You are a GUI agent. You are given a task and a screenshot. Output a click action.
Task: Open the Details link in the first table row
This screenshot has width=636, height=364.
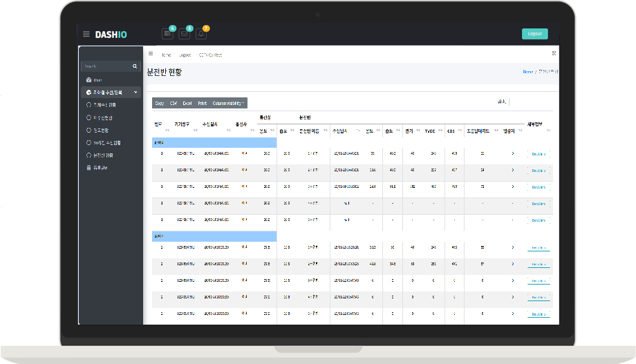point(539,154)
